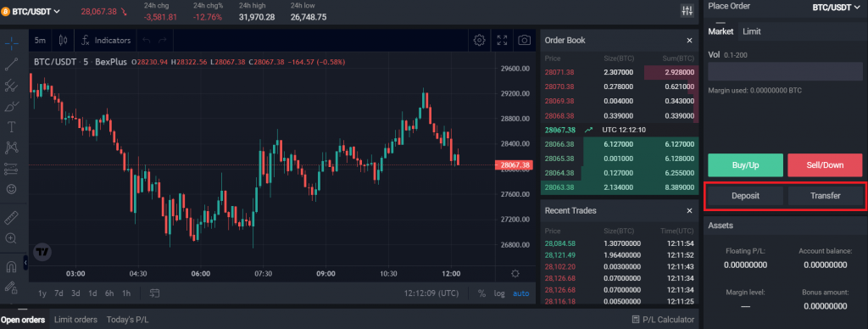Image resolution: width=868 pixels, height=329 pixels.
Task: Select the pitchfork drawing tool
Action: (11, 86)
